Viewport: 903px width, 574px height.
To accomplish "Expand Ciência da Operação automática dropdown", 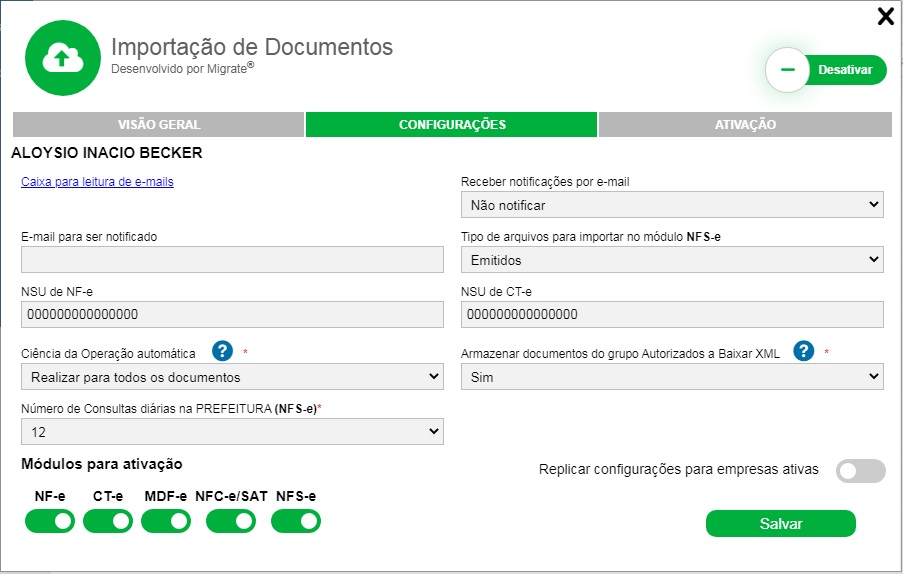I will (x=232, y=377).
